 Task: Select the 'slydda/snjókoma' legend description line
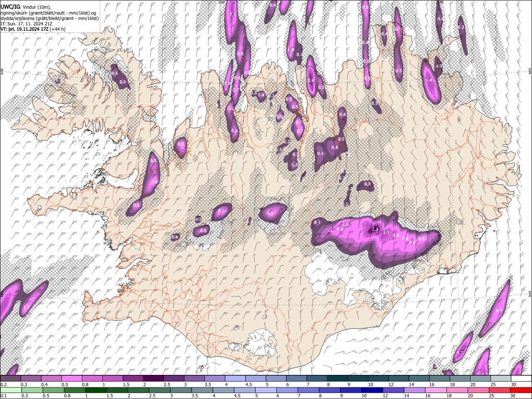[49, 18]
